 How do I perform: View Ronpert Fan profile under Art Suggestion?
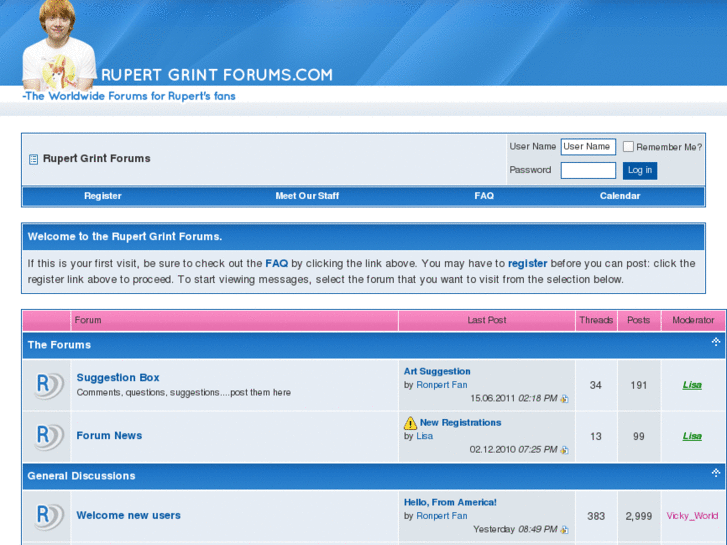[x=442, y=385]
